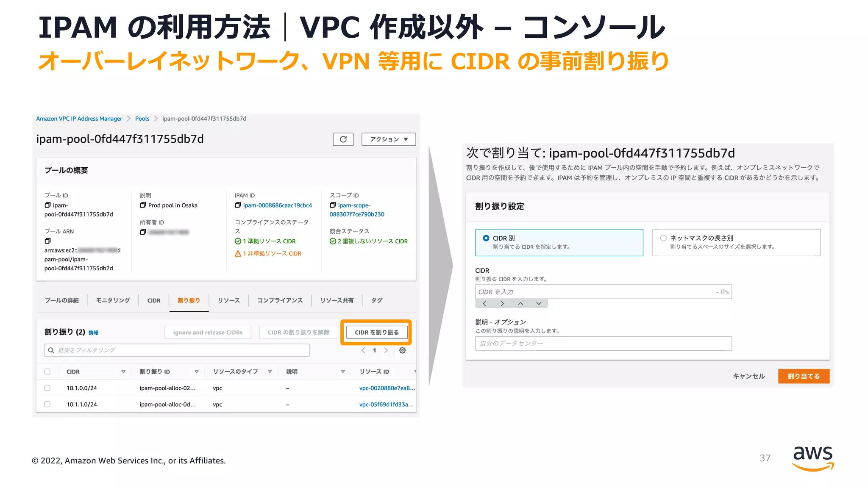The width and height of the screenshot is (868, 488).
Task: Click the 2 重複しないリソース CIDR status
Action: pyautogui.click(x=373, y=241)
